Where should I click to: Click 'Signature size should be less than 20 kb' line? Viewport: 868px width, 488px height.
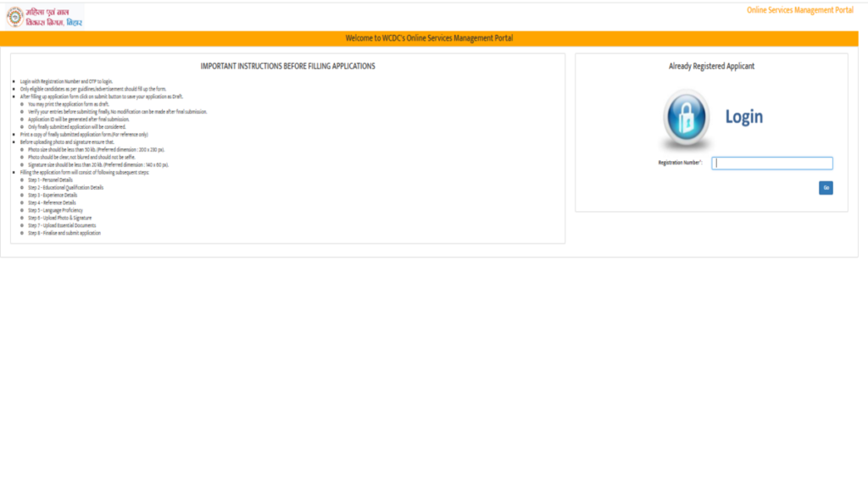click(98, 165)
